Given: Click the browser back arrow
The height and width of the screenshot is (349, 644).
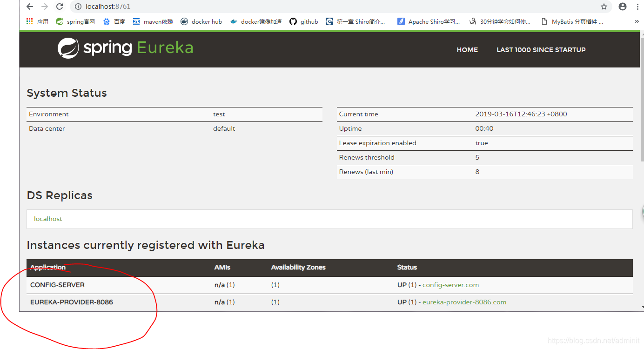Looking at the screenshot, I should point(30,7).
